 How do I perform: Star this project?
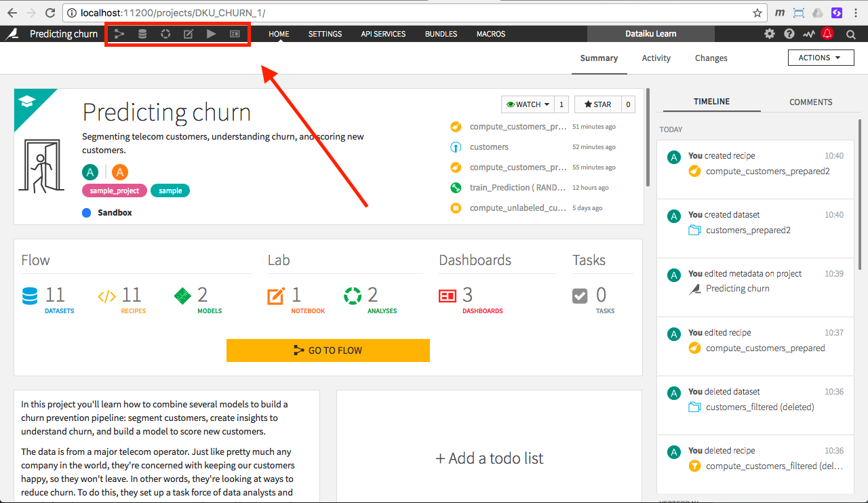597,104
